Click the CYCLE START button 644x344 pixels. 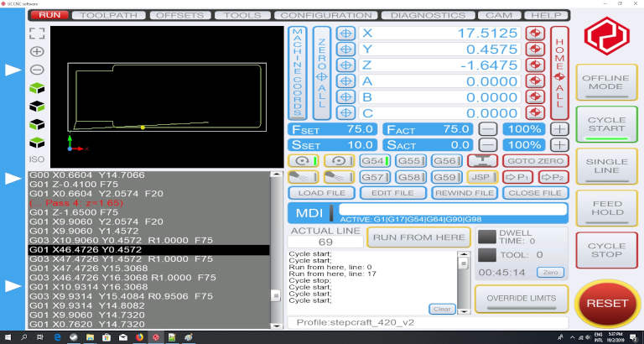point(606,124)
